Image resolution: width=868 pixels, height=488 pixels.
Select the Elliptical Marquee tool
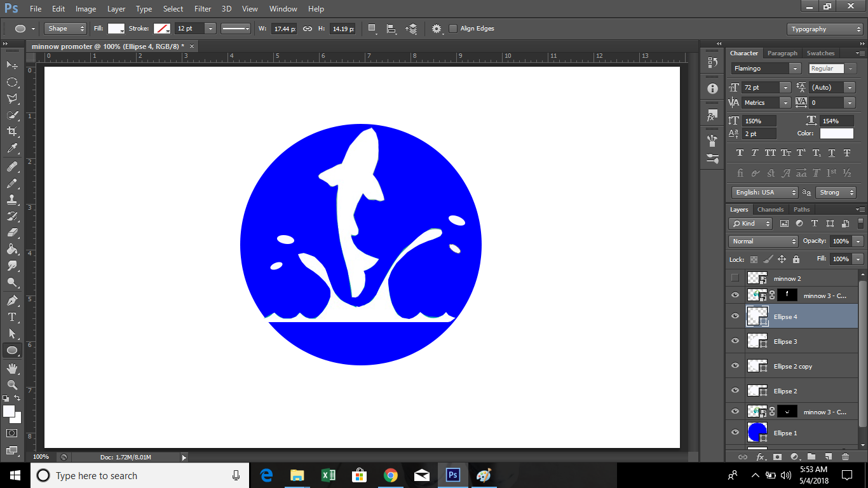pos(12,82)
